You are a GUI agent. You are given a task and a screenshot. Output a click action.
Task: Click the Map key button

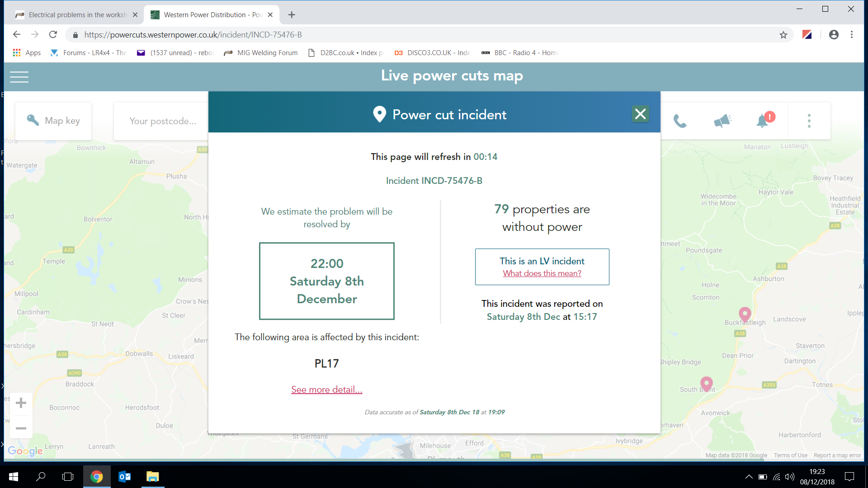53,121
